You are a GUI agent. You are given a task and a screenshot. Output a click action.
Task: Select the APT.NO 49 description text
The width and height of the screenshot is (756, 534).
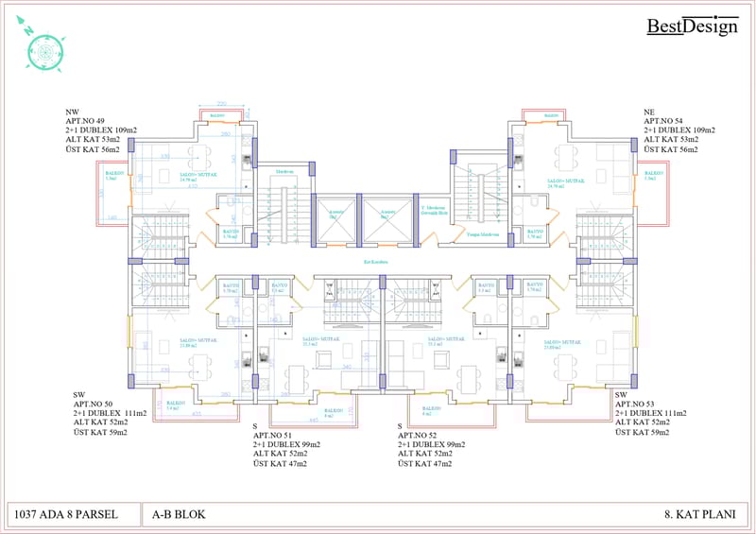100,130
